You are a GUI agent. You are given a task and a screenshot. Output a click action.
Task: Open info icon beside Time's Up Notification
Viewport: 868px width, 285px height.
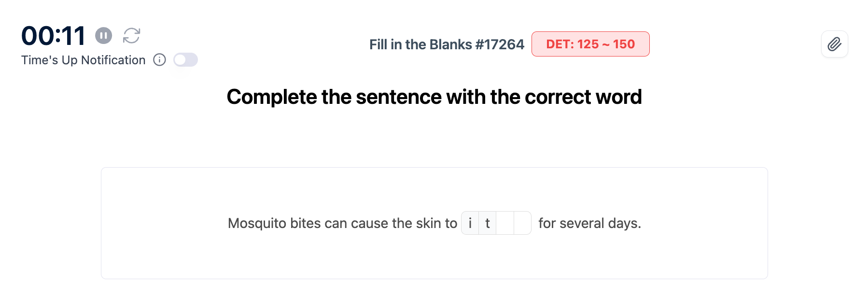coord(159,60)
